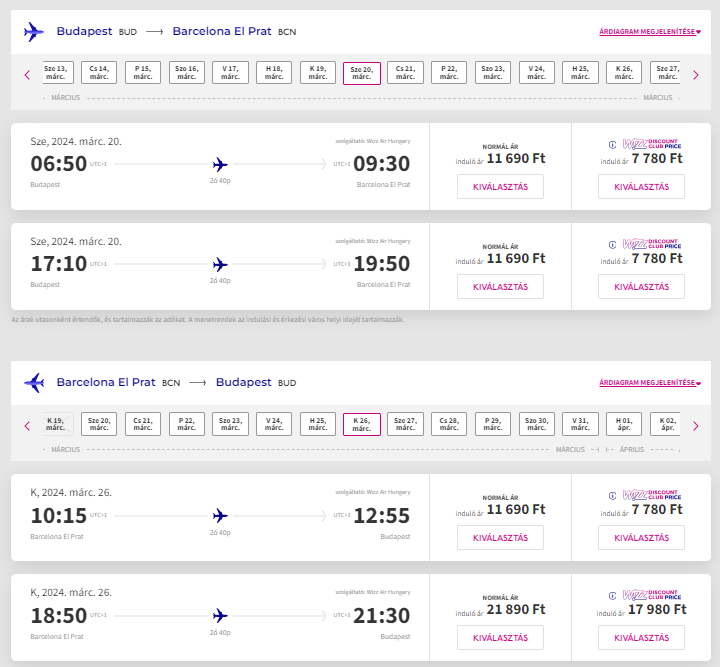Select return date Sze 27, márc.
The height and width of the screenshot is (667, 720).
405,424
